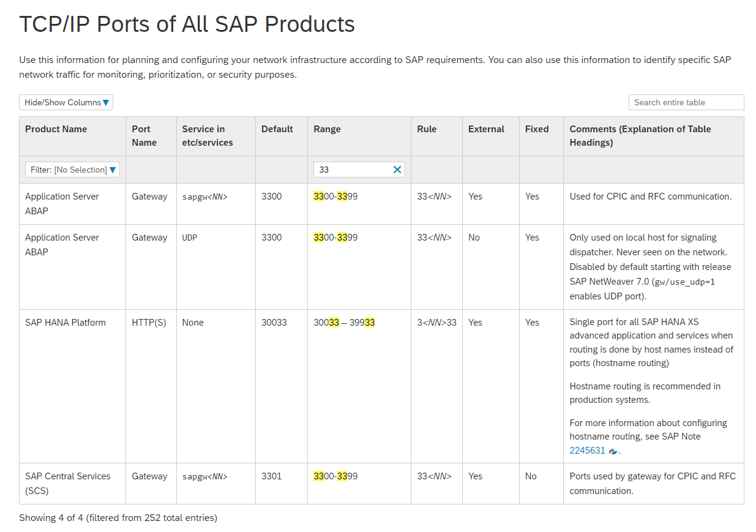Clear the Range filter with the X icon
This screenshot has width=756, height=532.
[397, 170]
